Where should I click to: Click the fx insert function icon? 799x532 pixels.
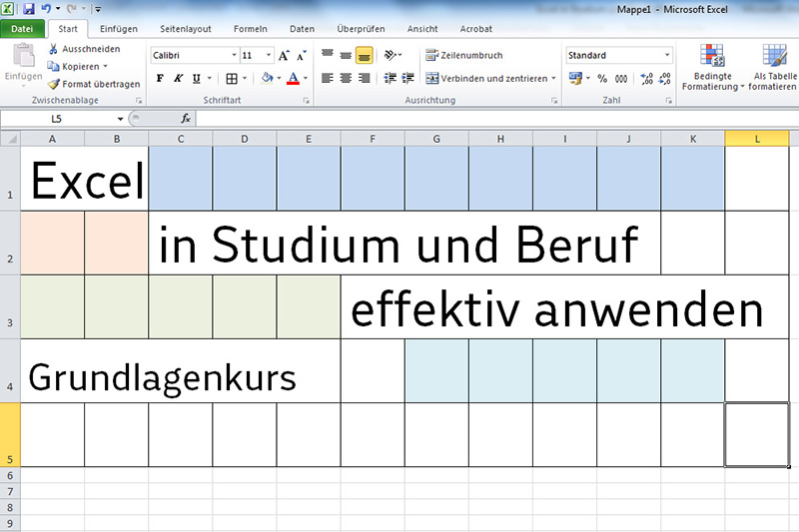pyautogui.click(x=186, y=119)
